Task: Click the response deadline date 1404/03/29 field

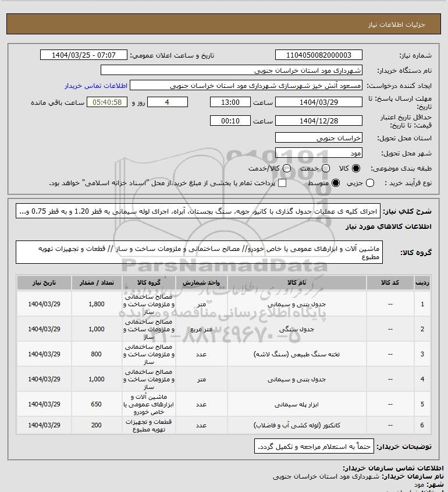Action: point(318,102)
